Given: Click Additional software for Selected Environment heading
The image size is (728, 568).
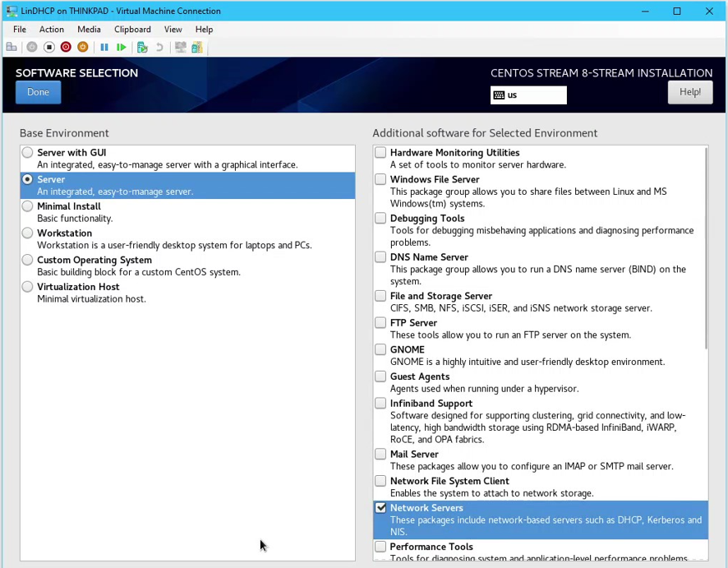Looking at the screenshot, I should tap(485, 133).
